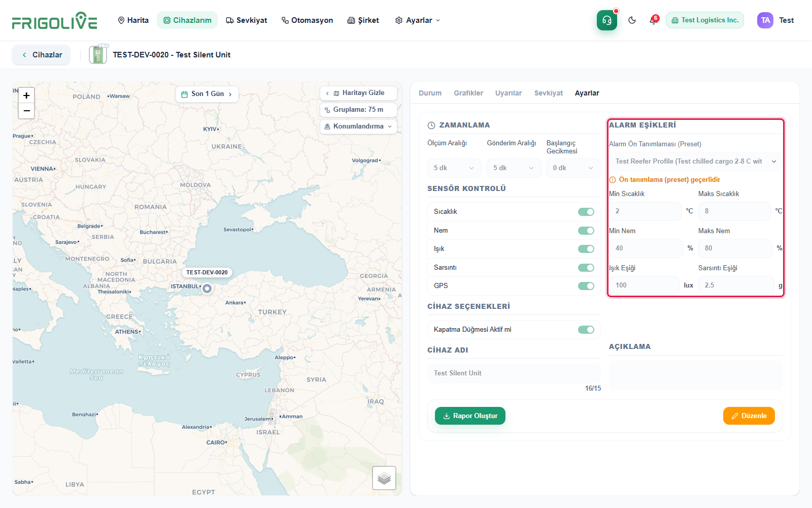Toggle dark mode moon icon
Viewport: 812px width, 508px height.
(x=632, y=20)
